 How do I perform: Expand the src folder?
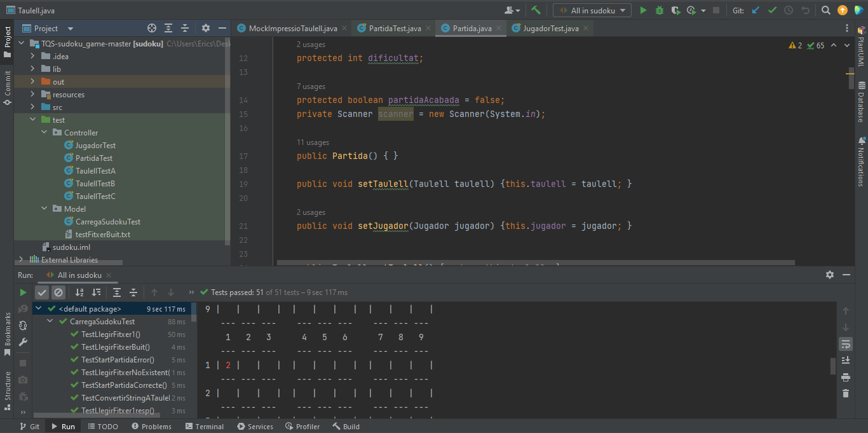(33, 107)
